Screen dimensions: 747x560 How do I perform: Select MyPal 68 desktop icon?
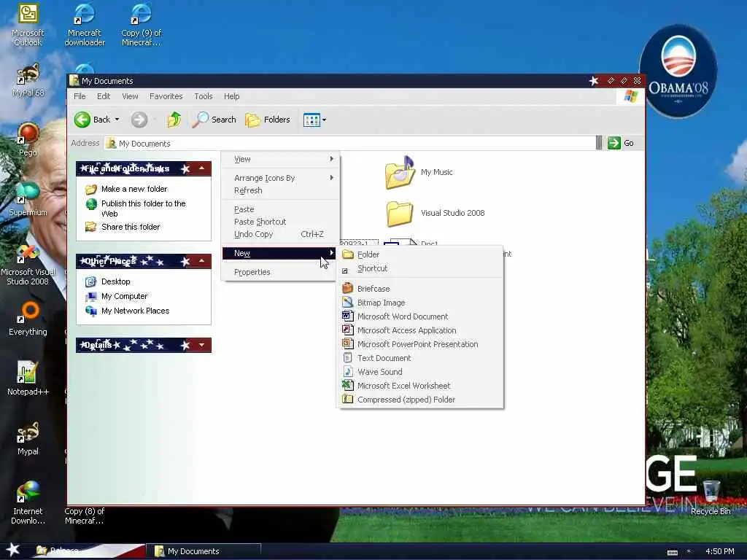click(28, 80)
